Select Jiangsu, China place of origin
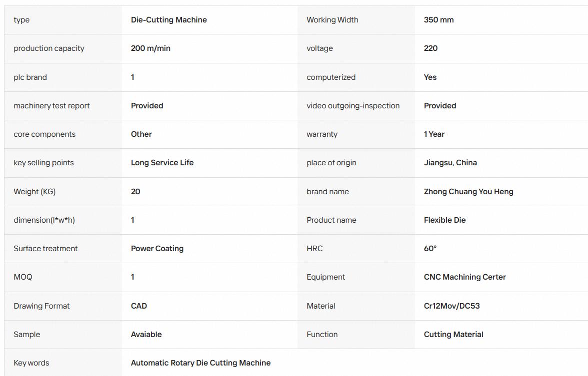588x376 pixels. pyautogui.click(x=450, y=163)
